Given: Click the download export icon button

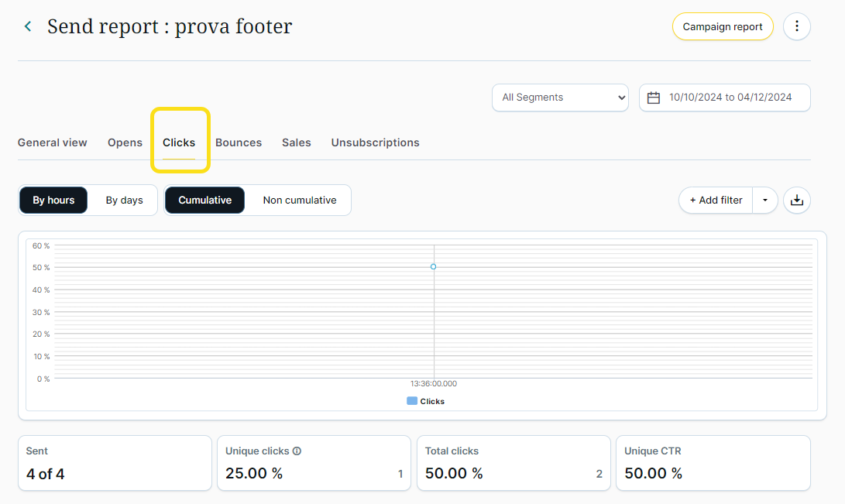Looking at the screenshot, I should tap(797, 201).
